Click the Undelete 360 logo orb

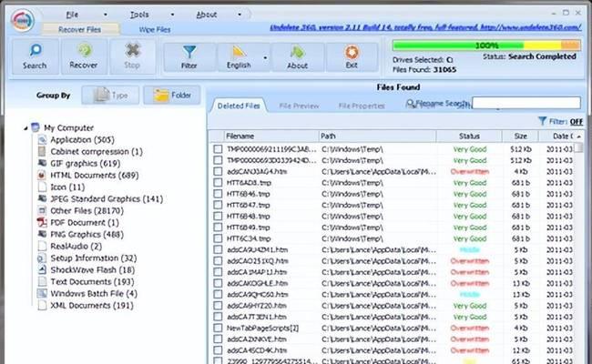23,20
